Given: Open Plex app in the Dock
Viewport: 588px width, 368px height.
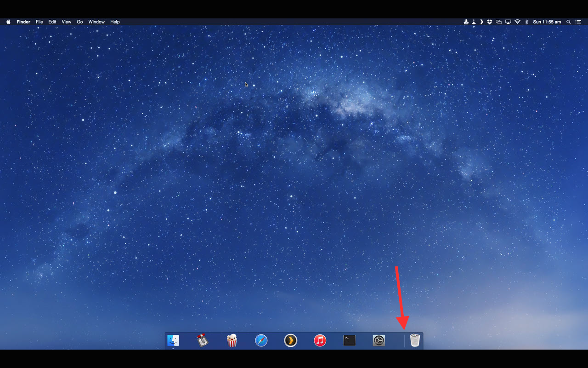Looking at the screenshot, I should (291, 340).
